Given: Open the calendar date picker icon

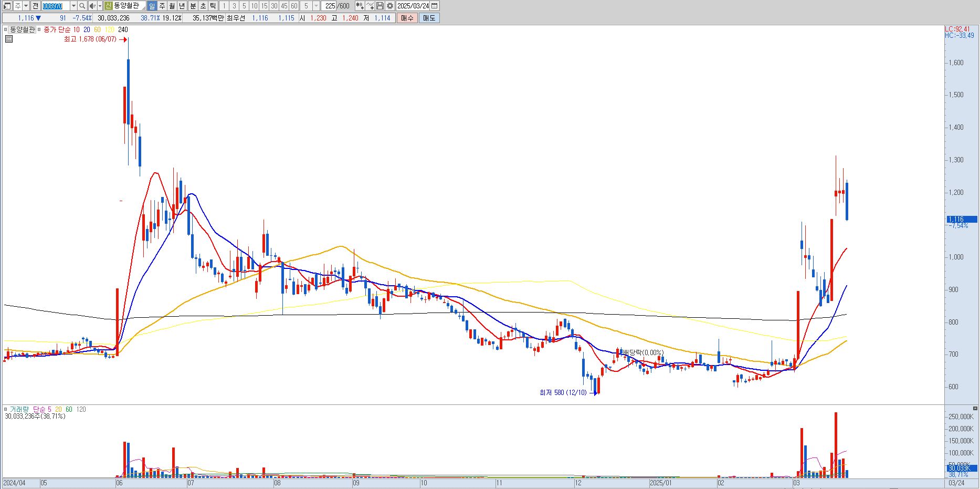Looking at the screenshot, I should pos(434,6).
